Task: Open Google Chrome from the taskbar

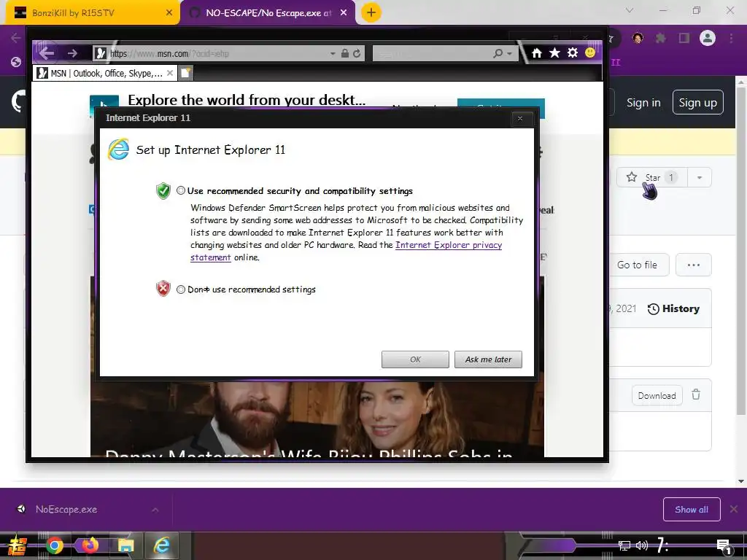Action: (x=54, y=545)
